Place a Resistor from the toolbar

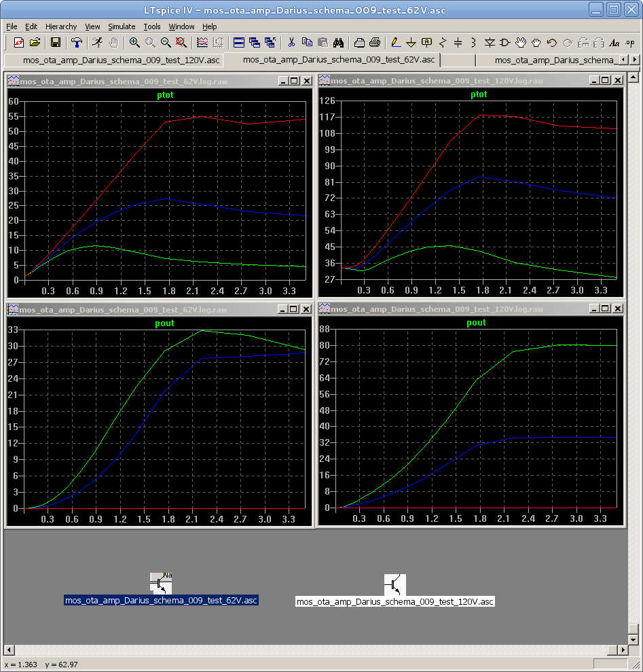(x=443, y=42)
